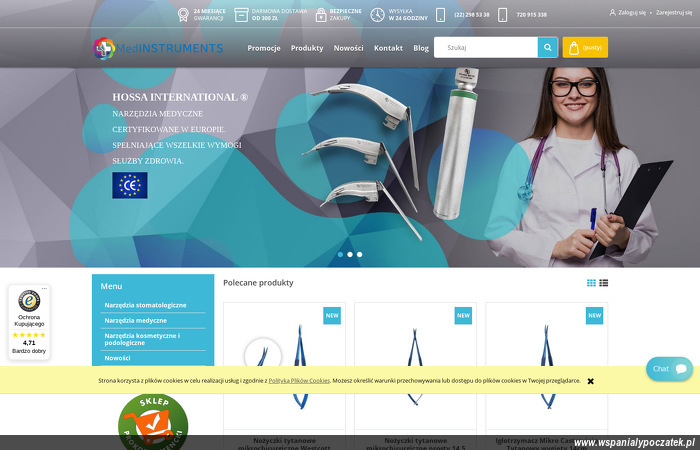Select the third banner slide dot

tap(360, 254)
